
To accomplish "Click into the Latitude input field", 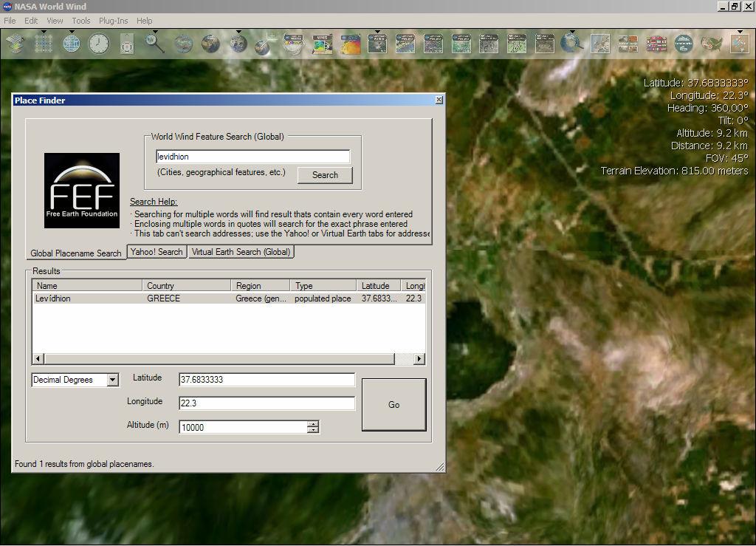I will 267,380.
